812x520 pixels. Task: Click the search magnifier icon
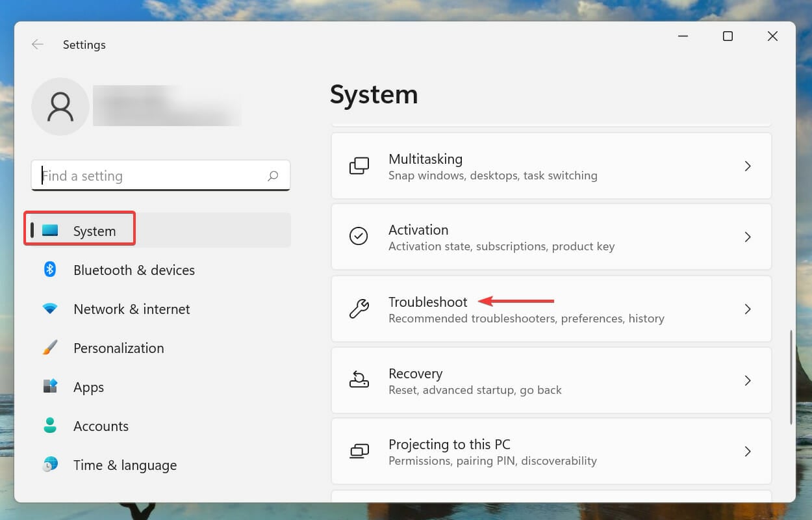(273, 175)
